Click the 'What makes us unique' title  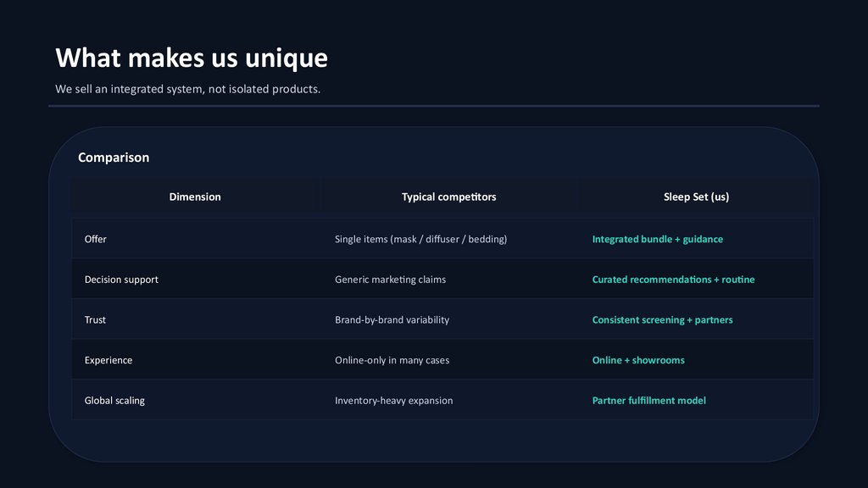pyautogui.click(x=192, y=58)
